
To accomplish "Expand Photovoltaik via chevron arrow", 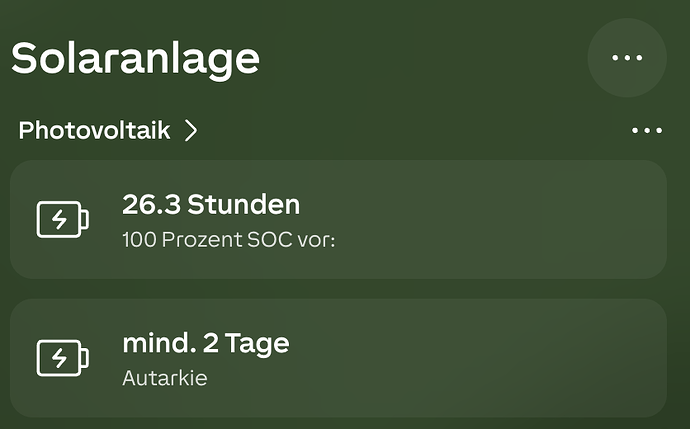I will pos(191,131).
